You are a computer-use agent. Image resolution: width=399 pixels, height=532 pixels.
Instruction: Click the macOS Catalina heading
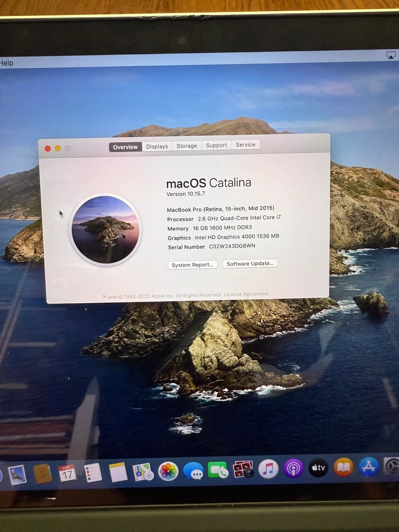[x=209, y=183]
